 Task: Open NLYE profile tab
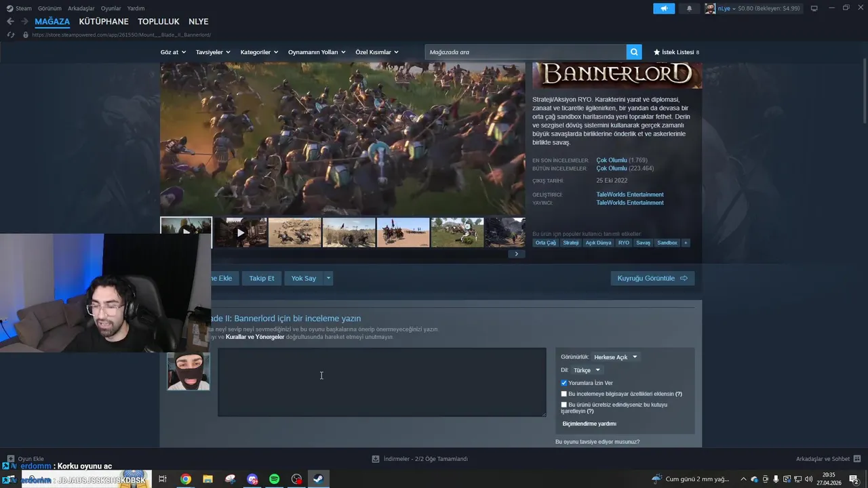click(199, 22)
